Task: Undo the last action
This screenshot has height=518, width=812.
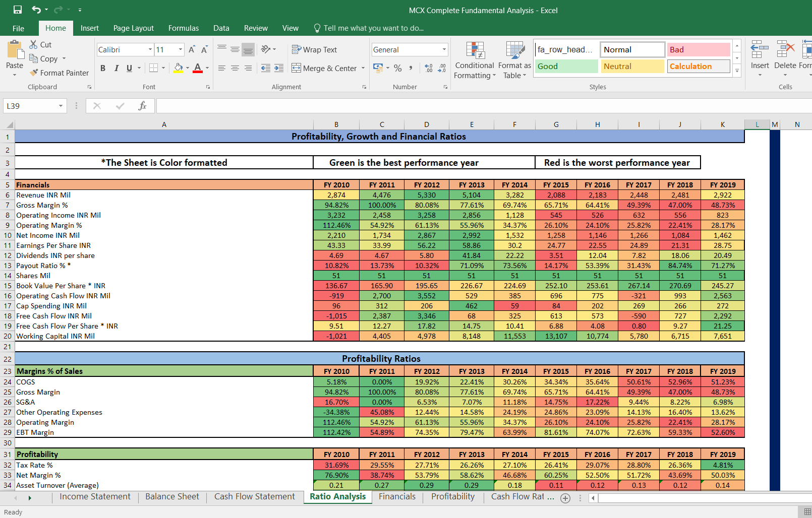Action: [x=36, y=10]
